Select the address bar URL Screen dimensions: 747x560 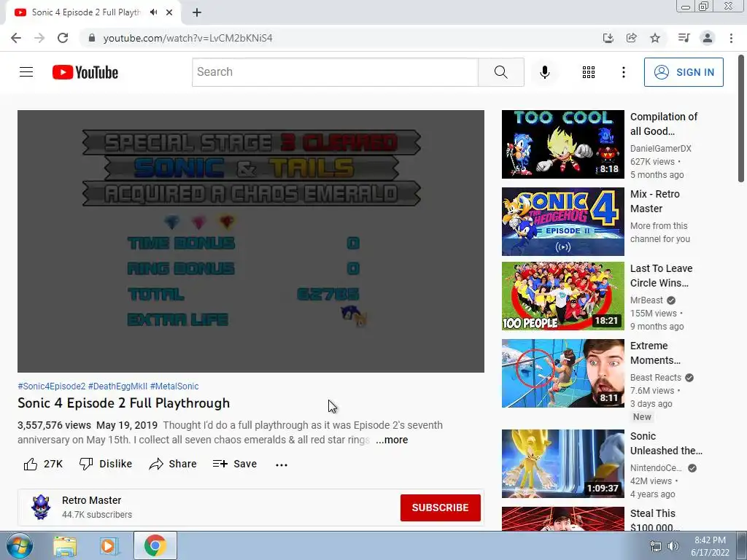click(187, 38)
